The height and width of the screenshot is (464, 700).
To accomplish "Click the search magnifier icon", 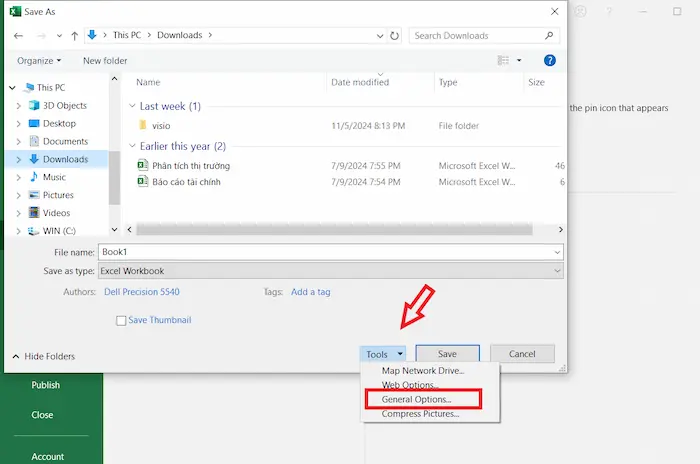I will 549,35.
